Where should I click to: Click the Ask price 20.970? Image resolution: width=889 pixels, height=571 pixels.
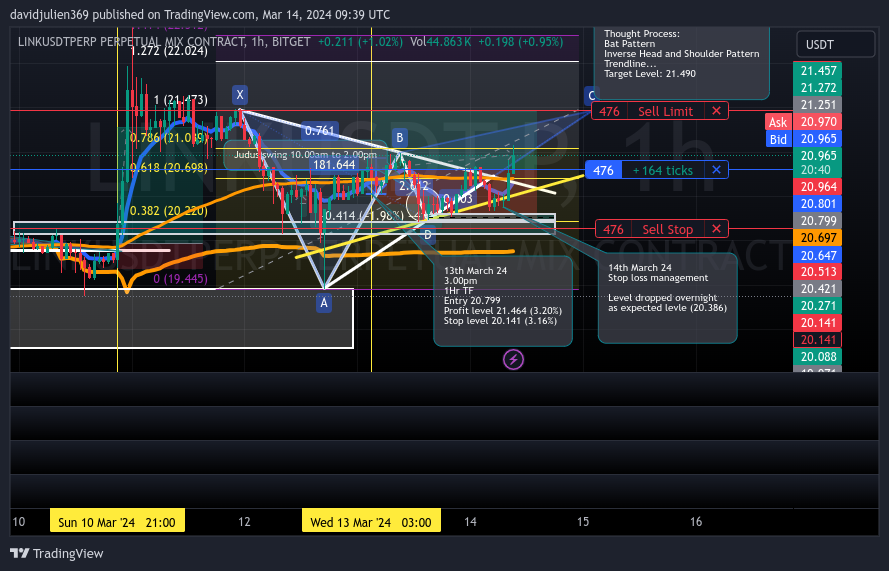pos(818,122)
